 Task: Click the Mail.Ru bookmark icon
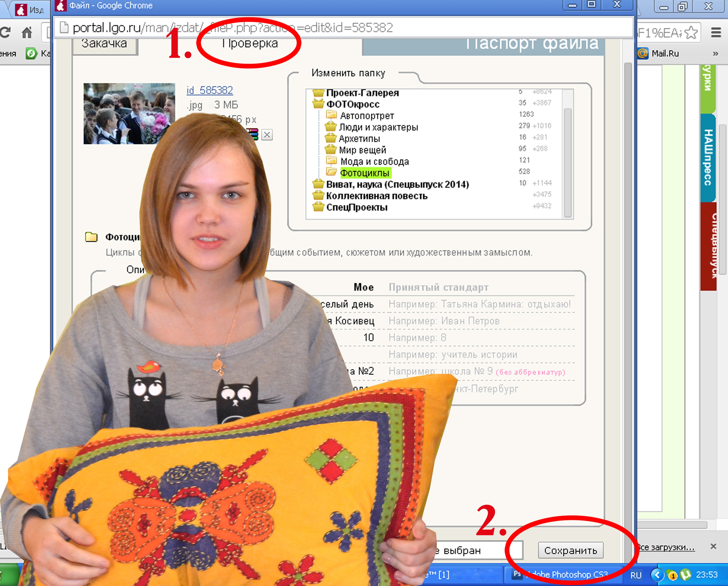[643, 53]
